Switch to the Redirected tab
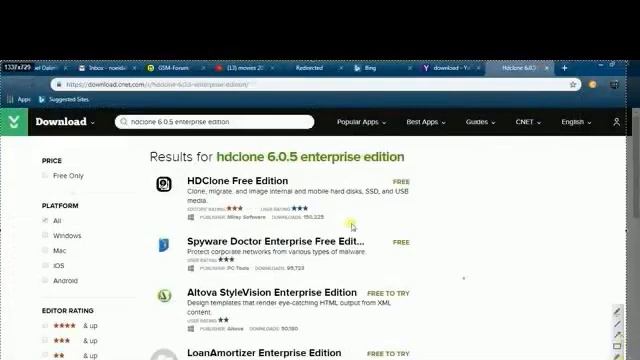 tap(309, 68)
